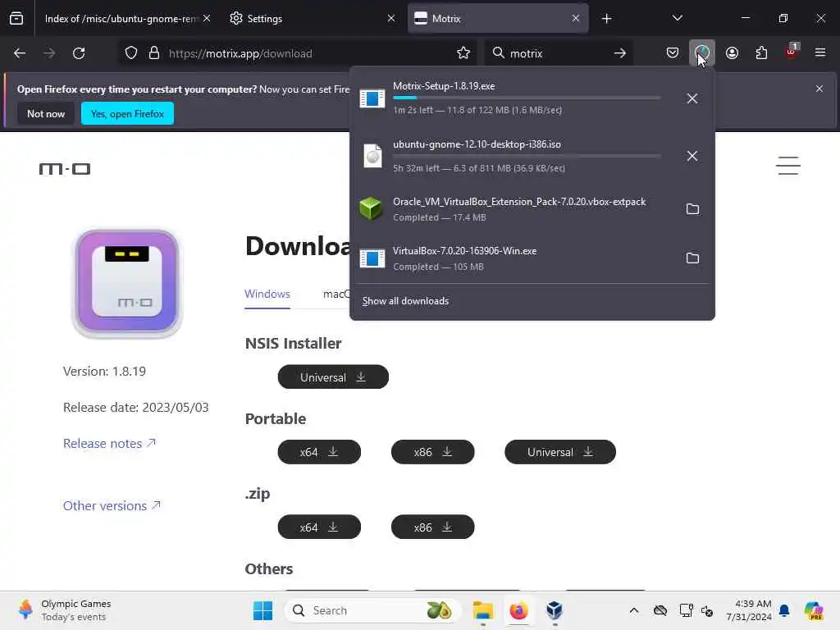This screenshot has width=840, height=630.
Task: Select the Windows platform tab
Action: click(x=267, y=294)
